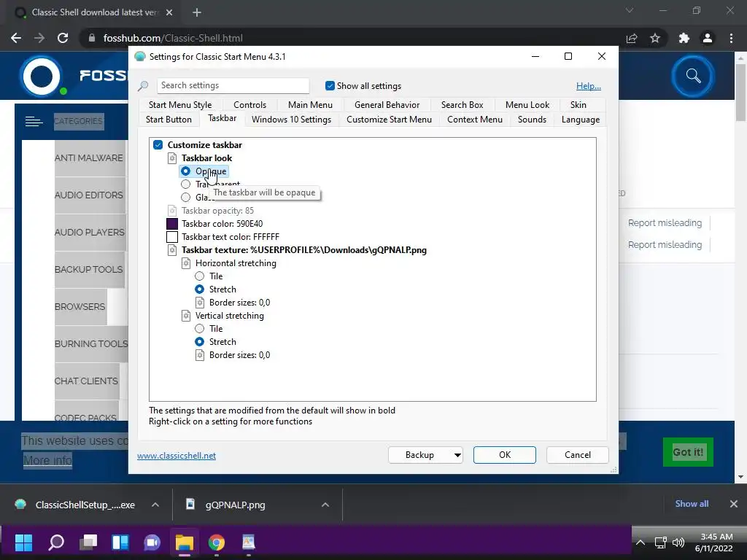747x560 pixels.
Task: Click the Taskbar look setting icon
Action: click(x=172, y=158)
